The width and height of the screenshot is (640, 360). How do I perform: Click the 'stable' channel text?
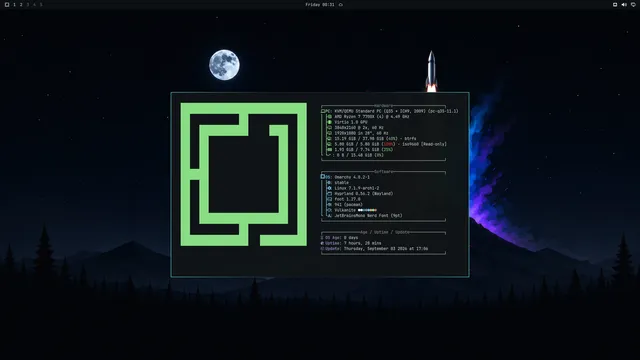click(342, 182)
